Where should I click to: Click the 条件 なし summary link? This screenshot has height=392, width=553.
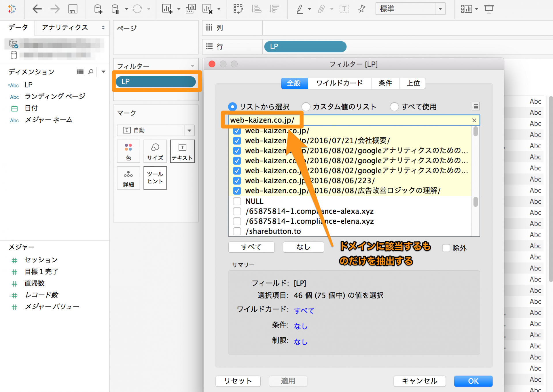coord(301,326)
